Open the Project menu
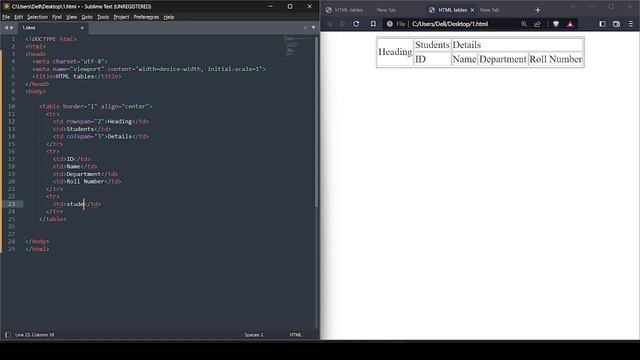 tap(121, 17)
